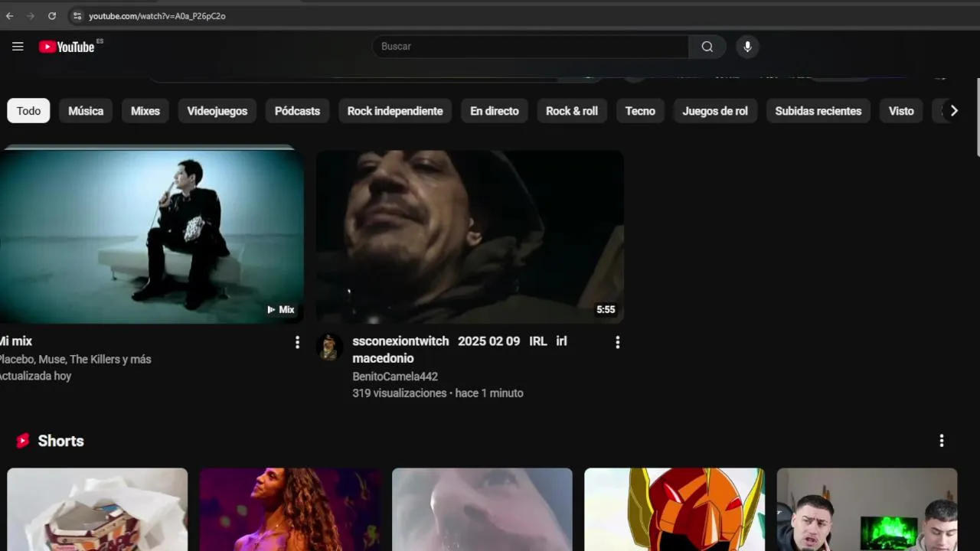Viewport: 980px width, 551px height.
Task: Open the hamburger guide menu
Action: [18, 47]
